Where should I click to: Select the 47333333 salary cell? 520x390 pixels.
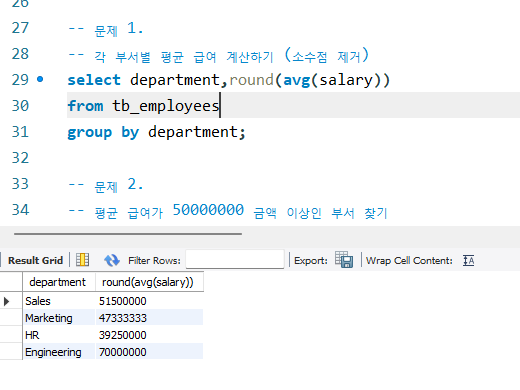(149, 318)
